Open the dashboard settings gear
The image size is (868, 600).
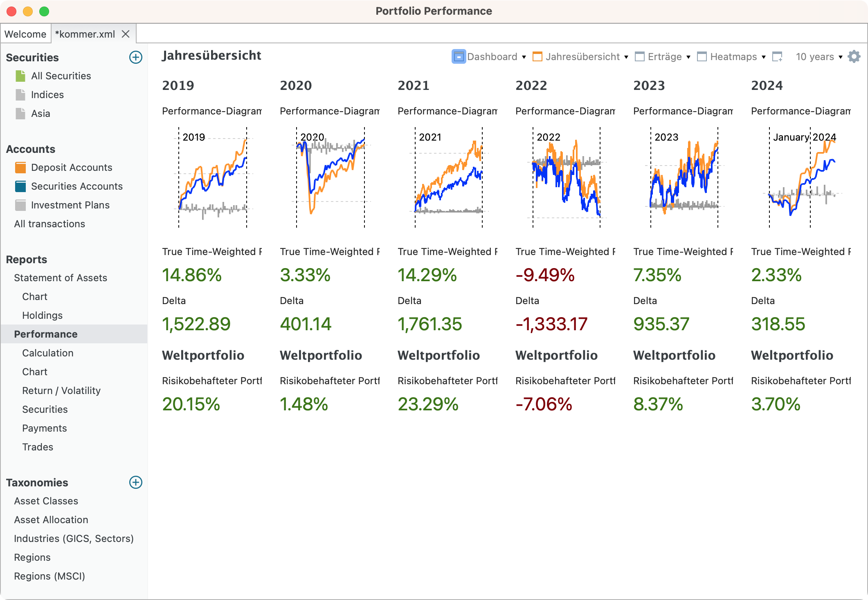point(854,57)
